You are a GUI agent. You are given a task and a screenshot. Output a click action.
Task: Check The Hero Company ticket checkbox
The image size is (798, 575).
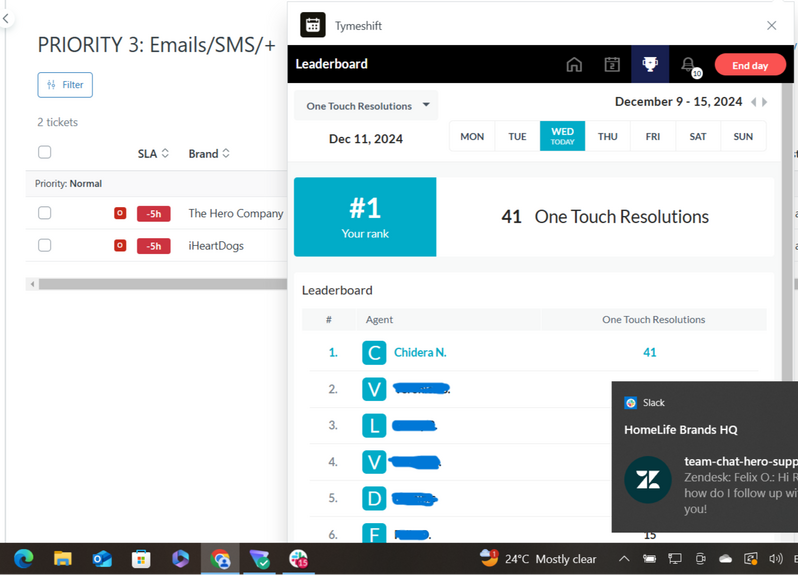pyautogui.click(x=45, y=213)
